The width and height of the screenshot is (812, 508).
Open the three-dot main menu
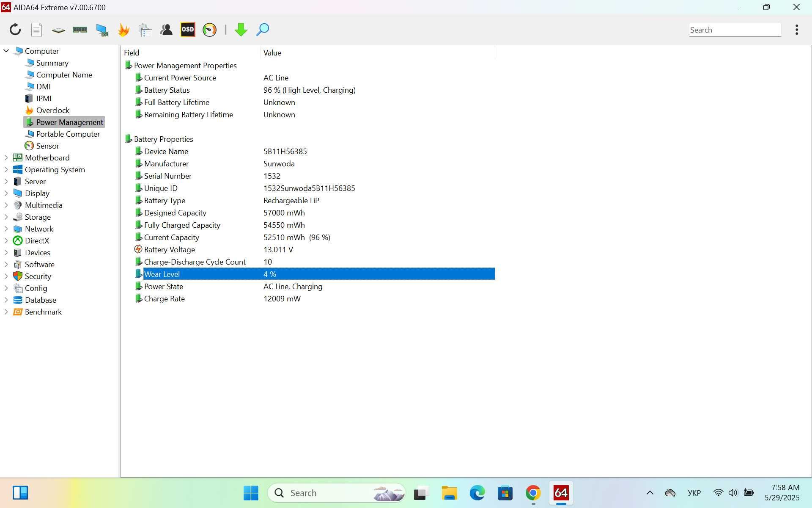(797, 30)
